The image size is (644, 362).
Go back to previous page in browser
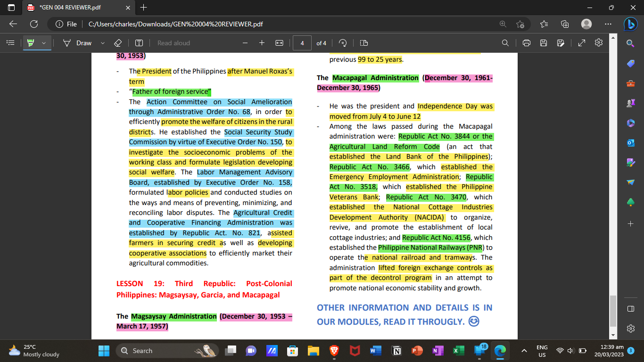[13, 24]
